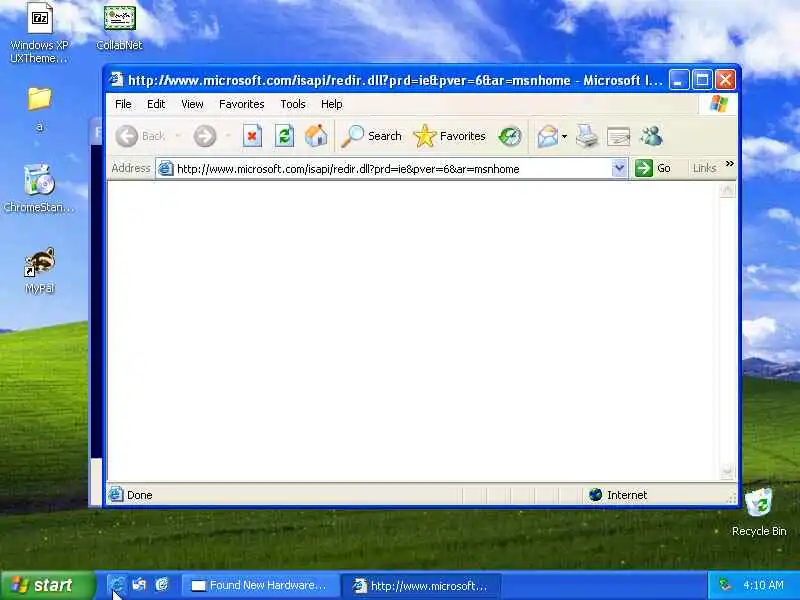The width and height of the screenshot is (800, 600).
Task: Click the green Go arrow button
Action: (644, 168)
